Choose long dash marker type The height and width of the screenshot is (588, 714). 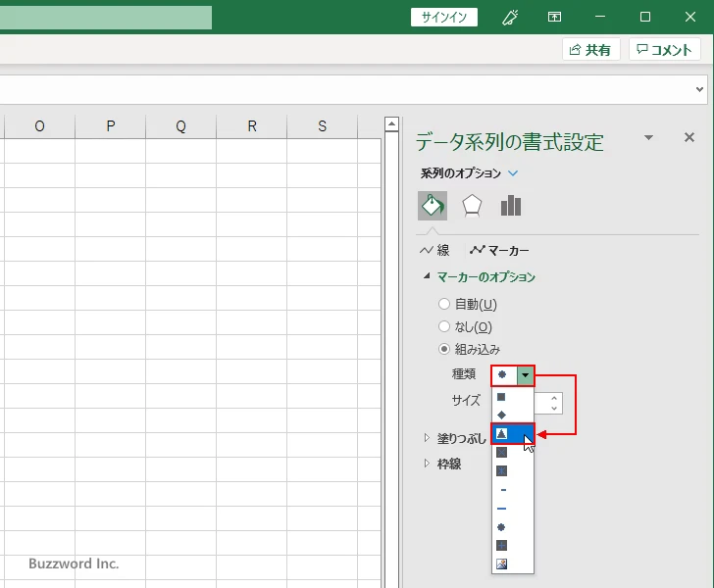501,509
